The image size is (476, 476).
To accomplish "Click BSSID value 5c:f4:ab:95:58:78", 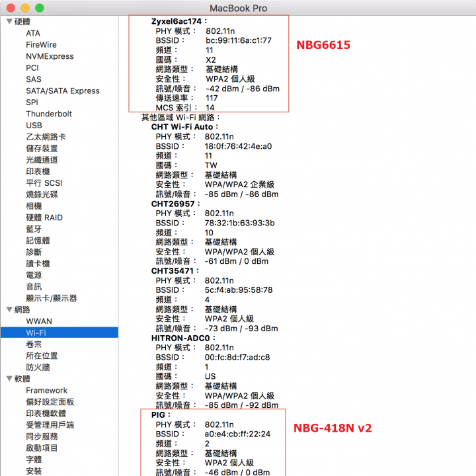I will pyautogui.click(x=239, y=290).
